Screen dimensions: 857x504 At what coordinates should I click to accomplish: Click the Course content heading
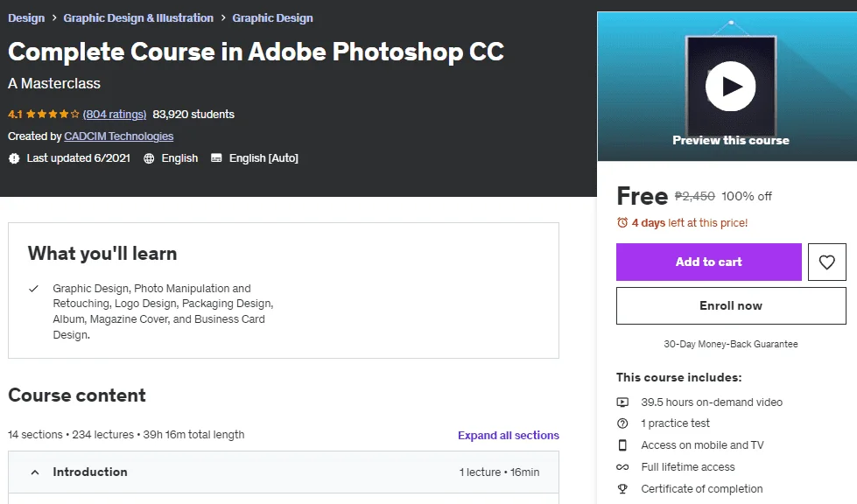(77, 395)
